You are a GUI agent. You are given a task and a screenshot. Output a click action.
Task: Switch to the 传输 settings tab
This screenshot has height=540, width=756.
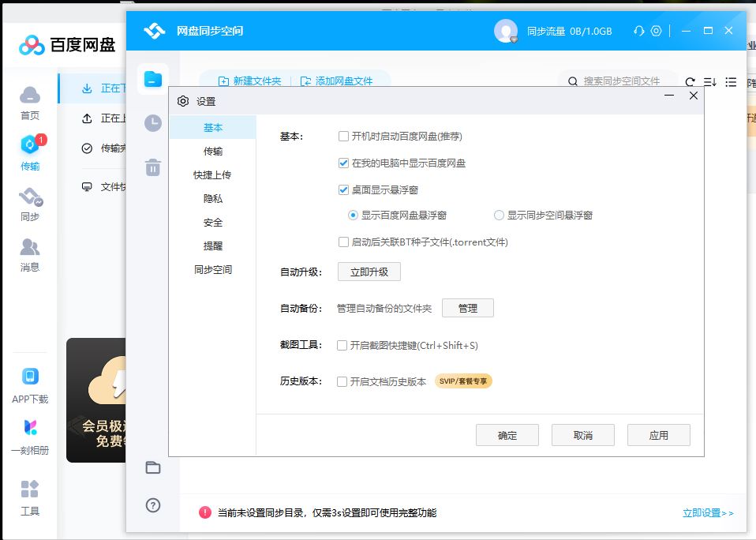(x=212, y=151)
